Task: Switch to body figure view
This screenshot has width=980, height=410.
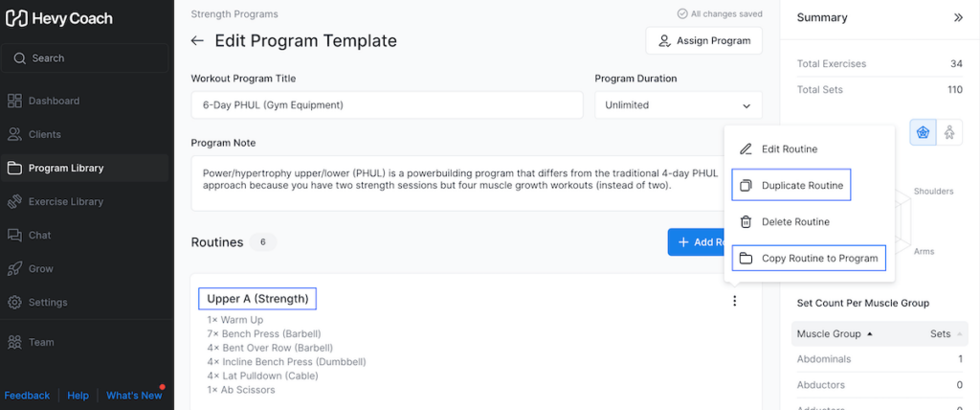Action: [x=948, y=132]
